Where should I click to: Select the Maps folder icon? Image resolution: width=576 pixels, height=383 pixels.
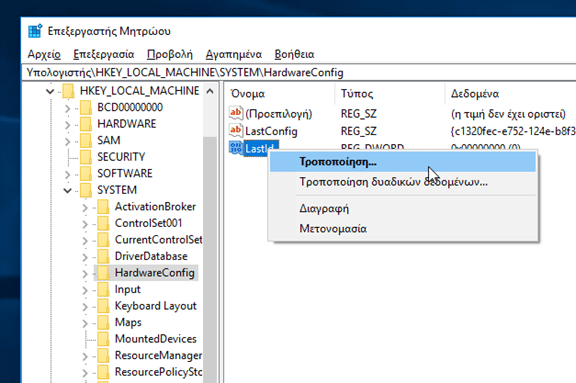104,322
